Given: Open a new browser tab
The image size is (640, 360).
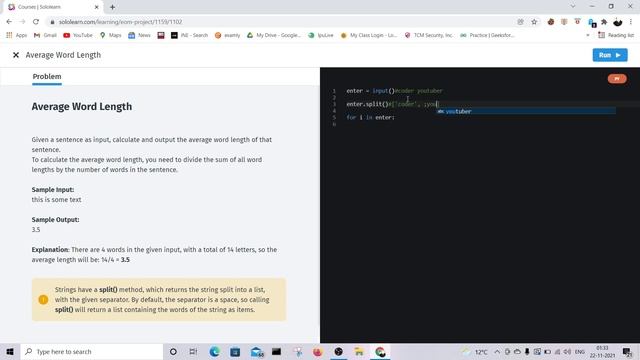Looking at the screenshot, I should 112,7.
